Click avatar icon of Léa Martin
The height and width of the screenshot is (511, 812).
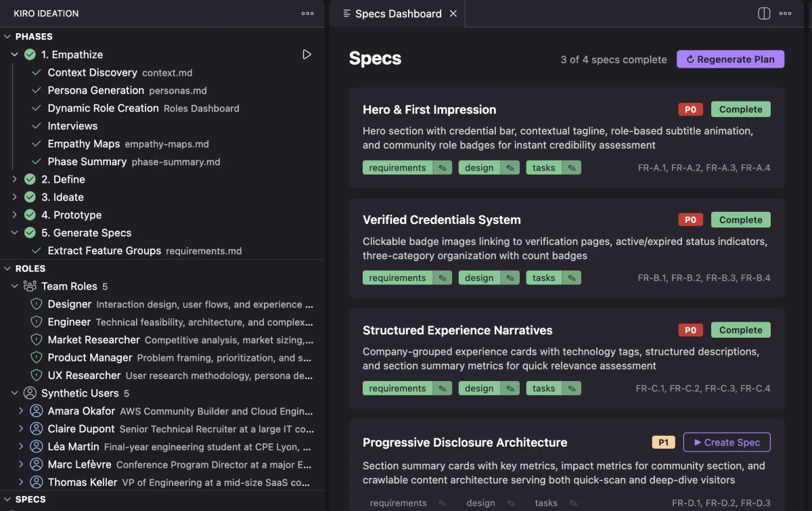[37, 447]
